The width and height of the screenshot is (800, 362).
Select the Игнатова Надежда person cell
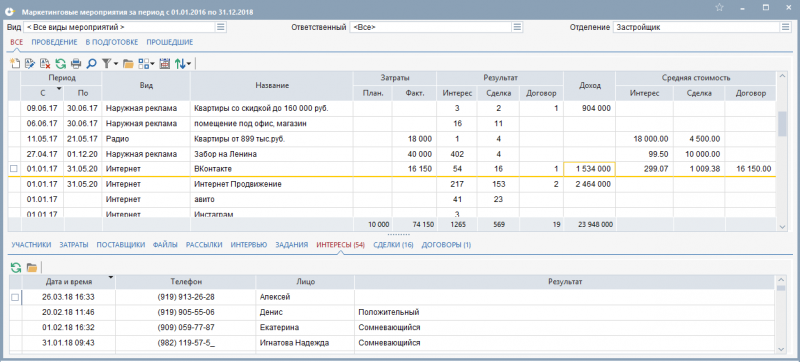point(305,343)
